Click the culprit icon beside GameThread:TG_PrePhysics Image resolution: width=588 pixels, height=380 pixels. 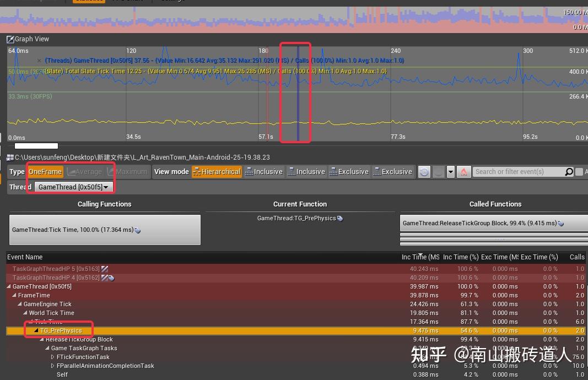[x=340, y=218]
